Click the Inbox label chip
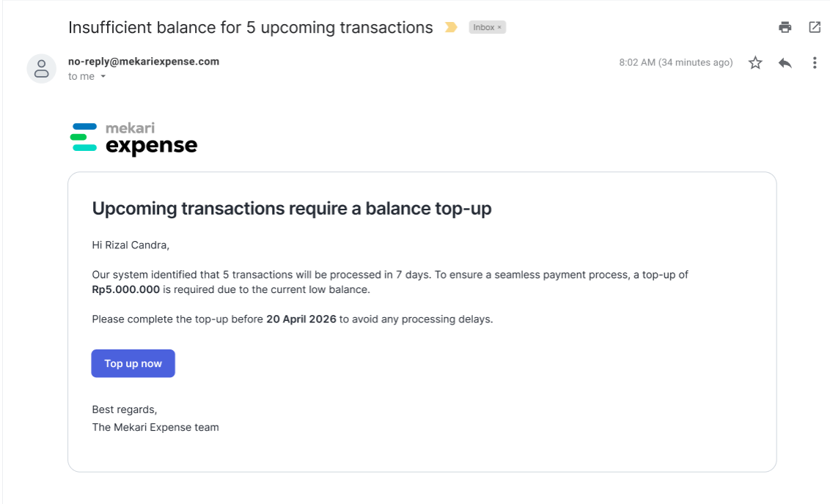This screenshot has width=830, height=504. pos(484,28)
